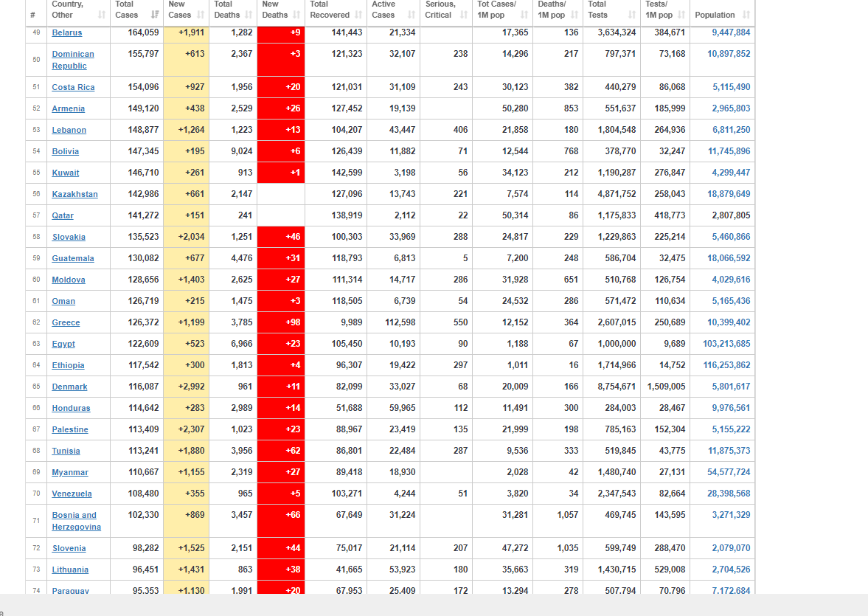868x616 pixels.
Task: Open Ethiopia population link 116,253,862
Action: [x=726, y=365]
